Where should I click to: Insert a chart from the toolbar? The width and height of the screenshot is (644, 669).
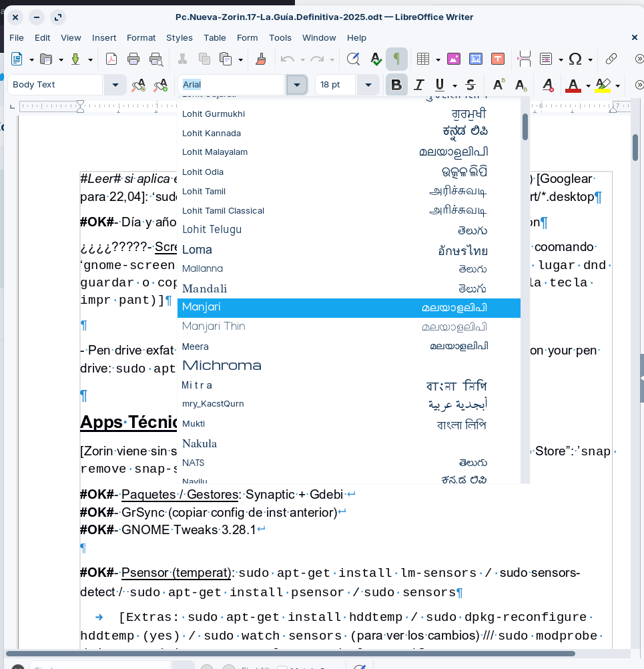(476, 59)
